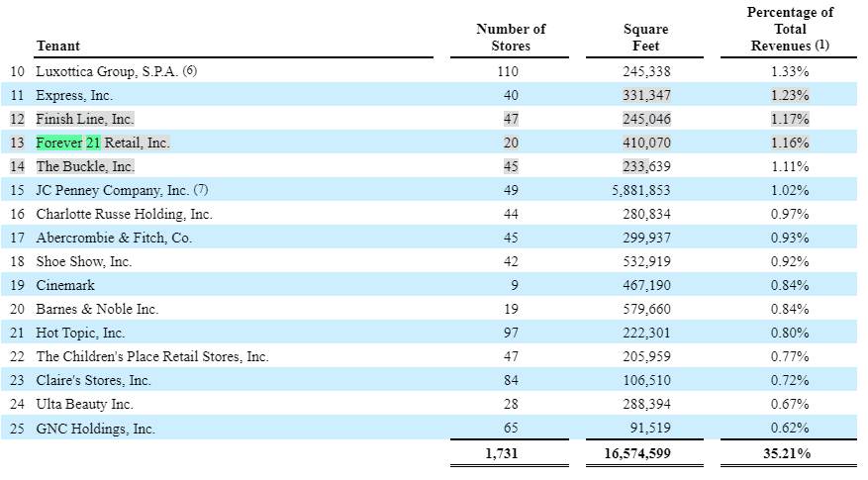Screen dimensions: 868x480
Task: Click Forever 21 store count '20'
Action: point(511,144)
